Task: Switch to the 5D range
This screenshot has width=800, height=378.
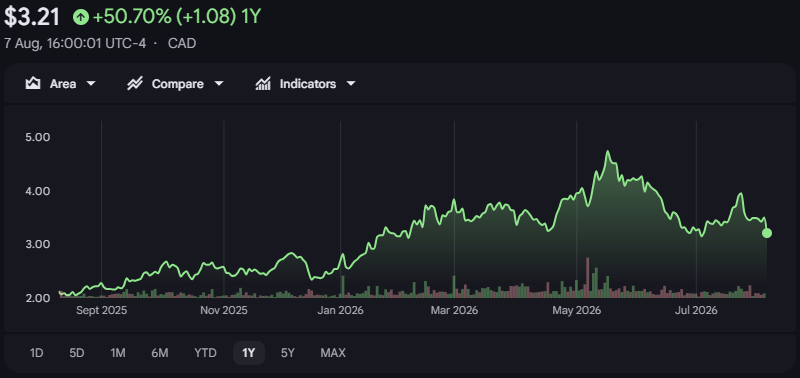Action: (77, 353)
